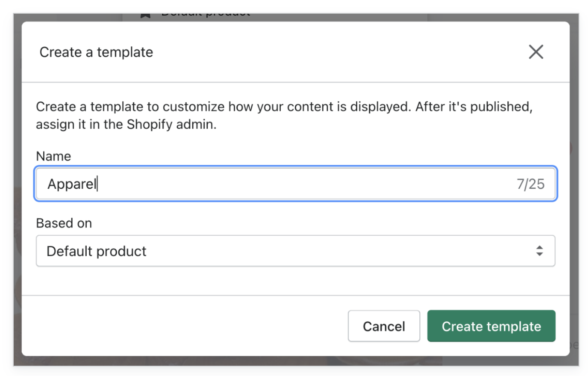
Task: Click the Create a template dialog title
Action: tap(96, 52)
